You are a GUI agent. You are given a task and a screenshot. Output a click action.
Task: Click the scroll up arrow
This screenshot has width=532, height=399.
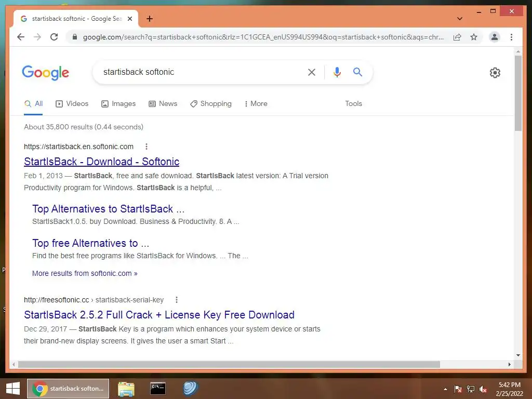(518, 51)
